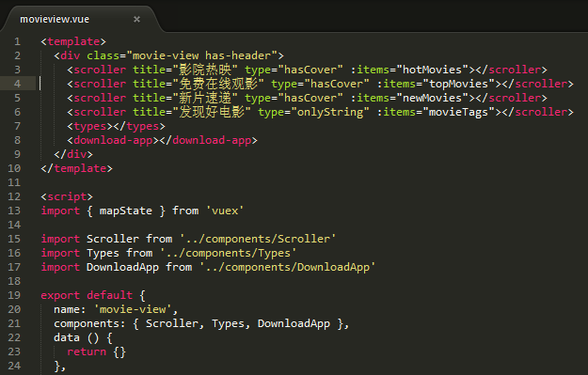This screenshot has height=375, width=588.
Task: Click the return keyword on line 23
Action: coord(87,352)
